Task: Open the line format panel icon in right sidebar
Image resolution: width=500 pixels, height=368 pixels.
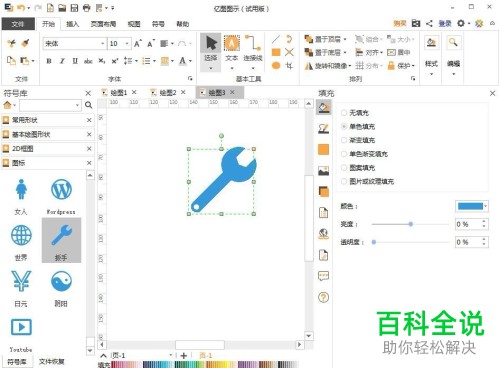Action: 323,129
